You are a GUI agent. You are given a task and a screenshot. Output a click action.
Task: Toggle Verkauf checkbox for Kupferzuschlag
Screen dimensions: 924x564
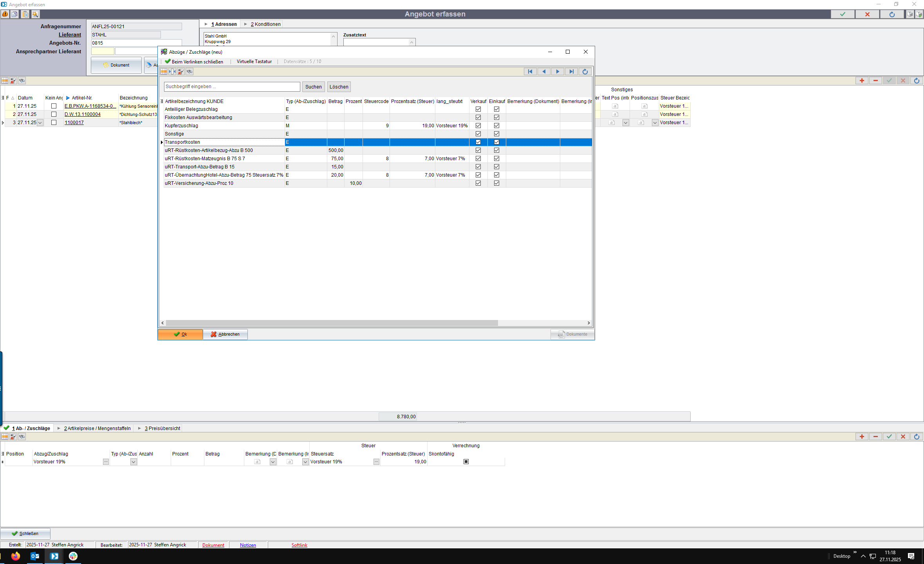[x=478, y=126]
